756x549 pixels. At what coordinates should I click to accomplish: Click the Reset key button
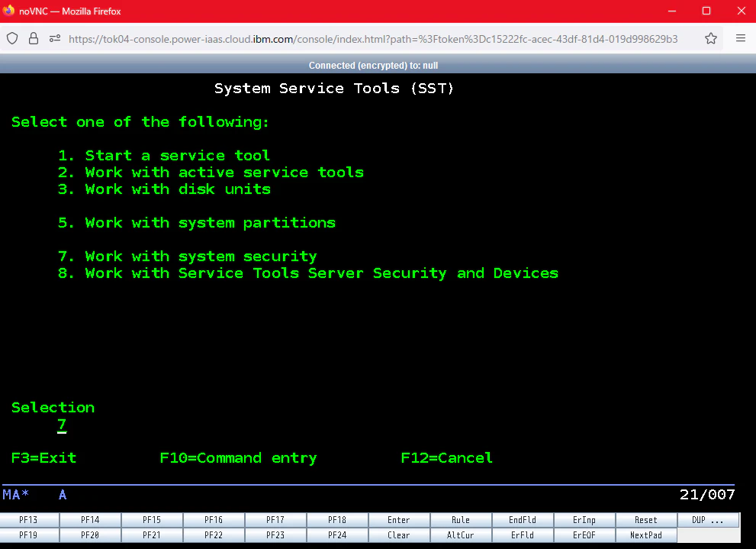[x=645, y=519]
